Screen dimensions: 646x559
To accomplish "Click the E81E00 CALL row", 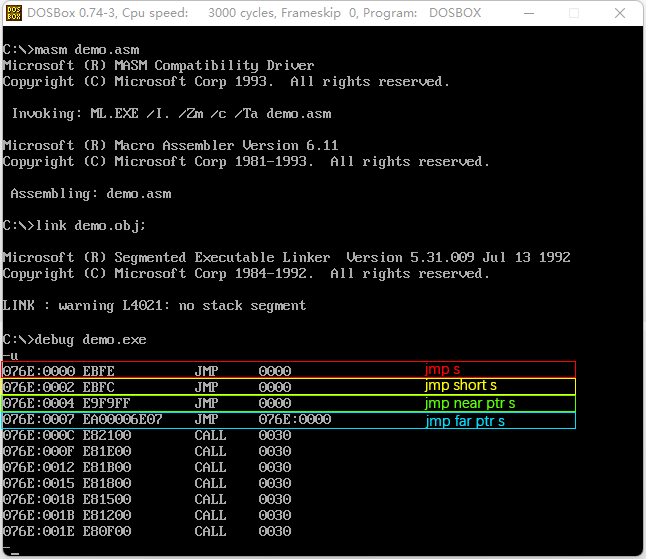I will click(x=147, y=451).
